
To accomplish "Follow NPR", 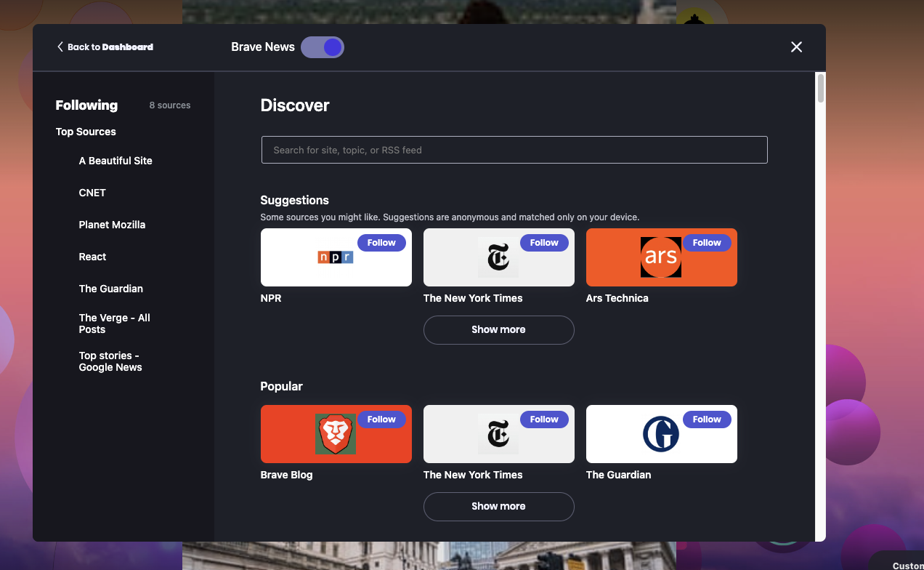I will (x=381, y=242).
